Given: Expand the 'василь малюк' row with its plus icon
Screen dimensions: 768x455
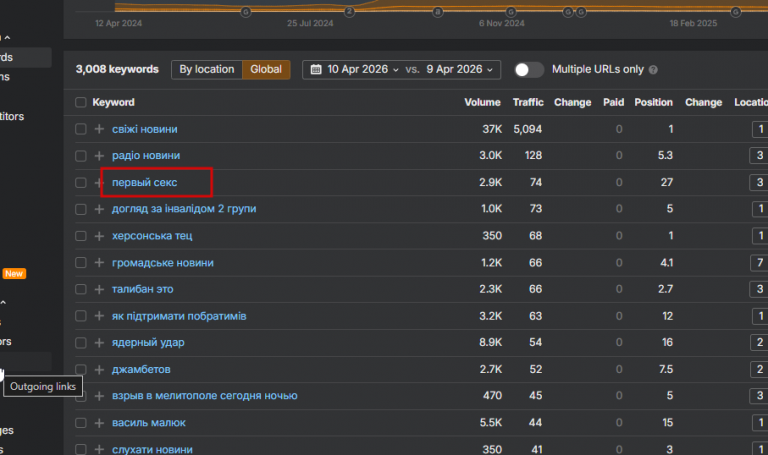Looking at the screenshot, I should (99, 423).
